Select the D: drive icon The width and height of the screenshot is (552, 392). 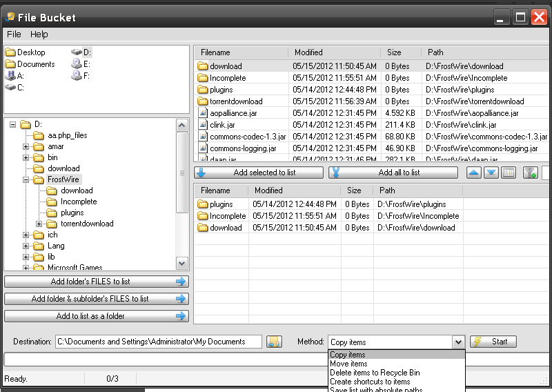[77, 52]
